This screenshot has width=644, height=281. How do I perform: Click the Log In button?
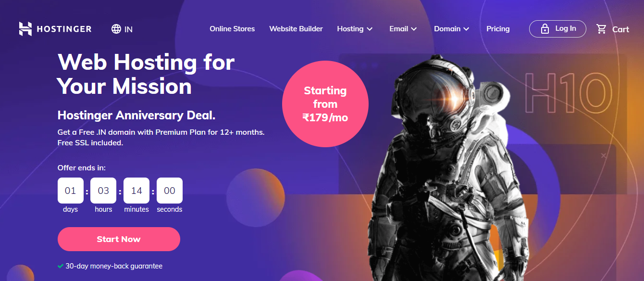click(557, 29)
